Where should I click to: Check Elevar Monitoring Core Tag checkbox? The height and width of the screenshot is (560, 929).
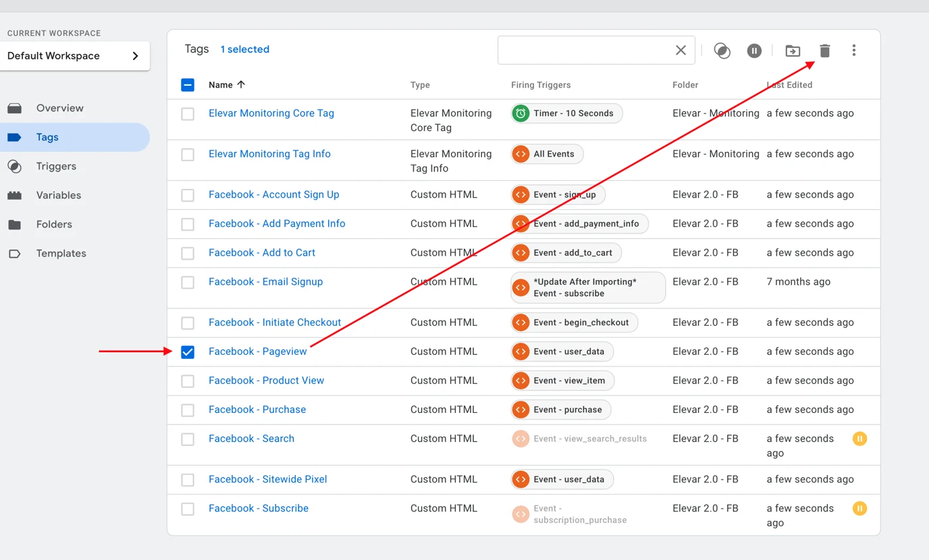click(x=188, y=114)
